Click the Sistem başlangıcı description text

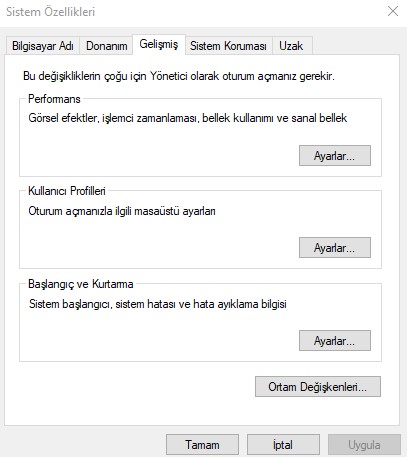158,304
